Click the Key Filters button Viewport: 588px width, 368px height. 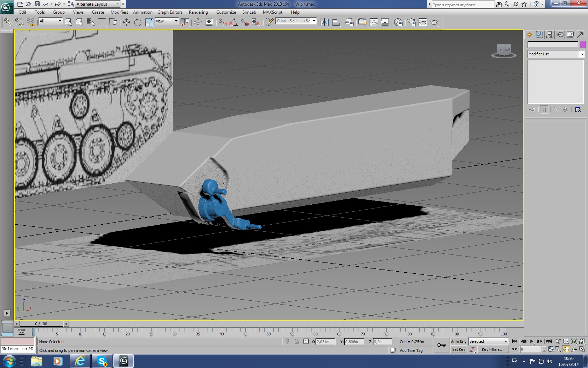point(492,349)
